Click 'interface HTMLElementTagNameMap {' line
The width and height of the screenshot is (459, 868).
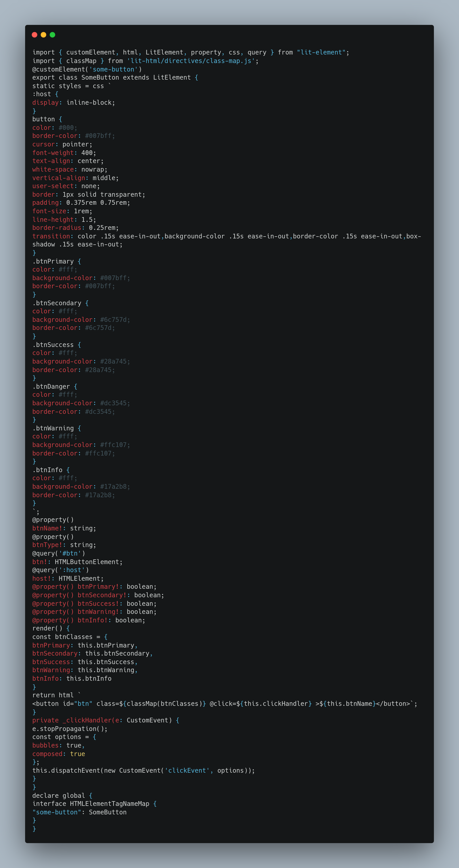pos(94,804)
